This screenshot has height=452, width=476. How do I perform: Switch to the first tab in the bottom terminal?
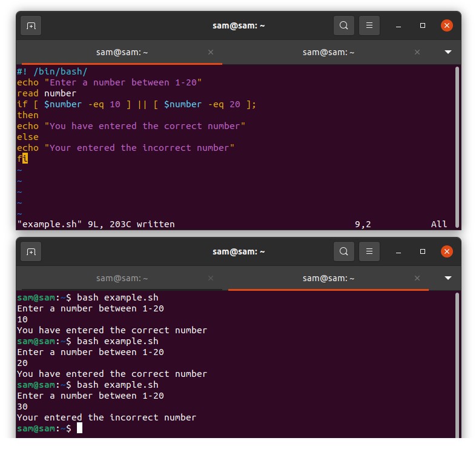(122, 278)
